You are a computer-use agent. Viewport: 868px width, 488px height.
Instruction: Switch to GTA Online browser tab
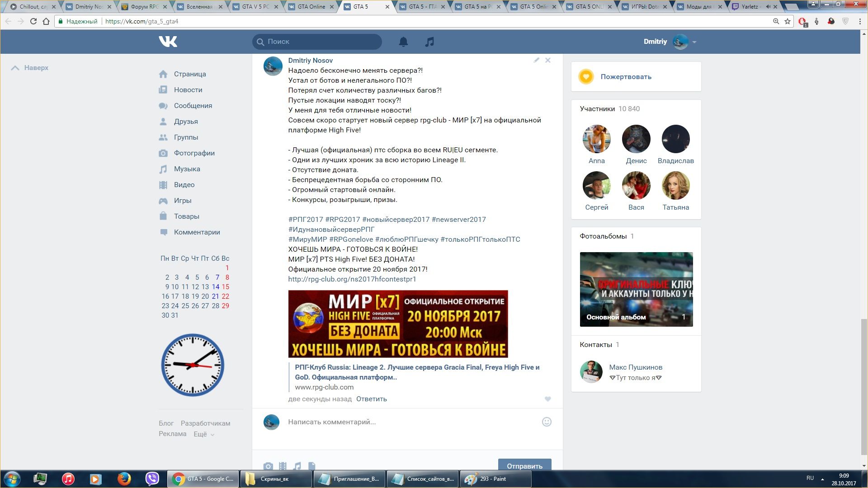[x=311, y=7]
